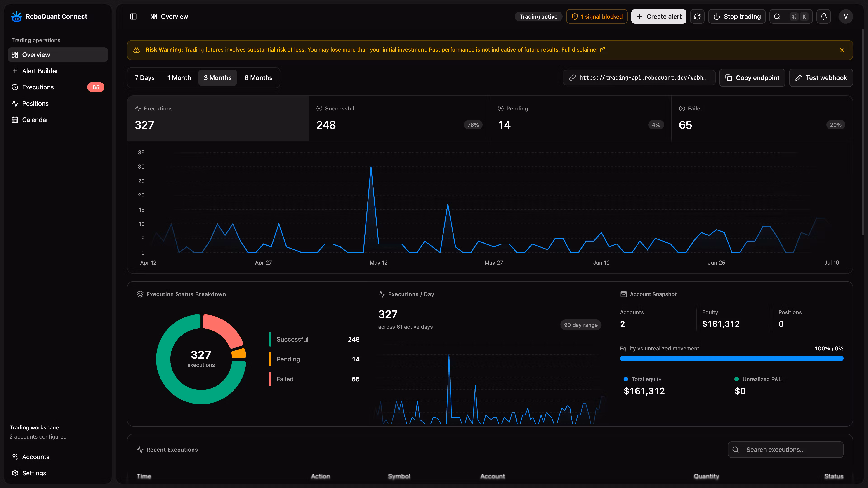This screenshot has height=488, width=868.
Task: Click Stop trading button
Action: tap(737, 16)
